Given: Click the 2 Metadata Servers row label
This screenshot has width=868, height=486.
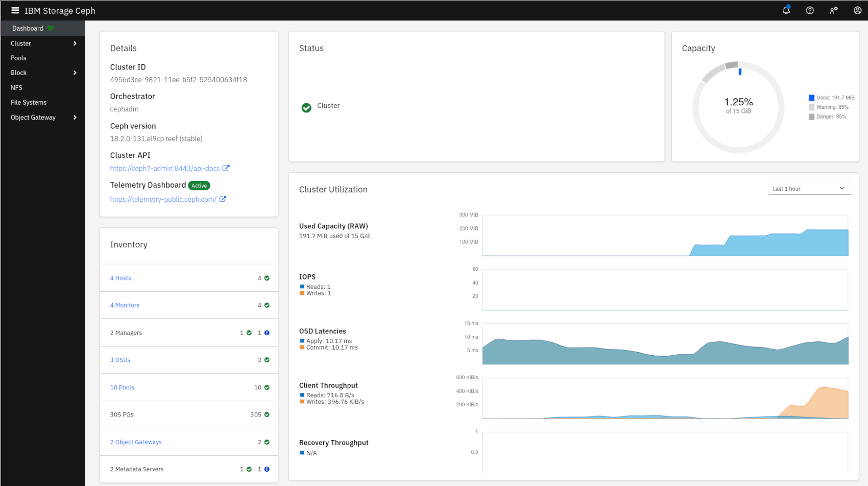Looking at the screenshot, I should pos(137,469).
